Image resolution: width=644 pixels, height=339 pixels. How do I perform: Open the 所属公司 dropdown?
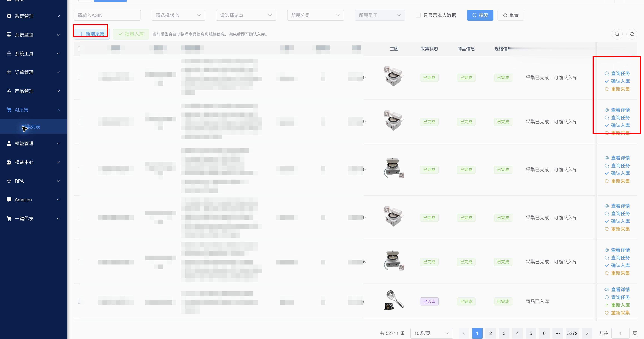coord(315,15)
